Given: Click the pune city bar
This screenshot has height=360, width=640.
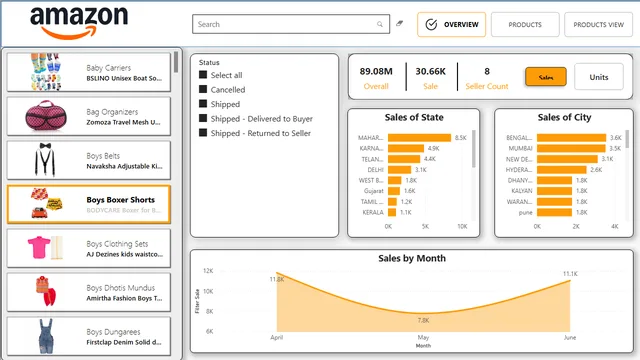Looking at the screenshot, I should click(554, 212).
